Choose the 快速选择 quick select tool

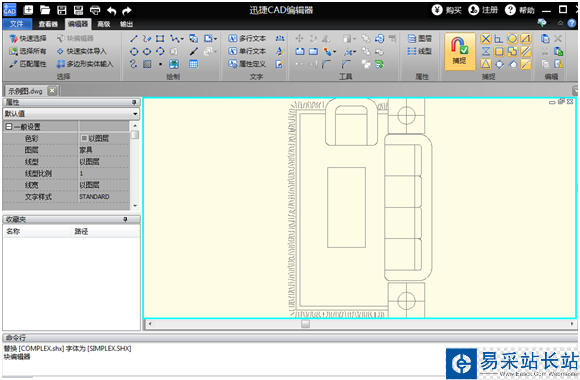pyautogui.click(x=28, y=38)
